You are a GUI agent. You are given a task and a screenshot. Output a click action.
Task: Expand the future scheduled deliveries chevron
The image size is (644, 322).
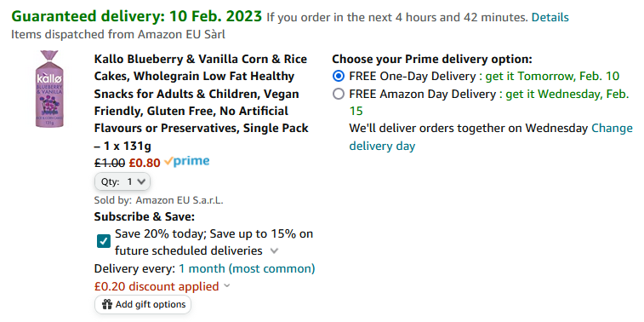pos(274,250)
